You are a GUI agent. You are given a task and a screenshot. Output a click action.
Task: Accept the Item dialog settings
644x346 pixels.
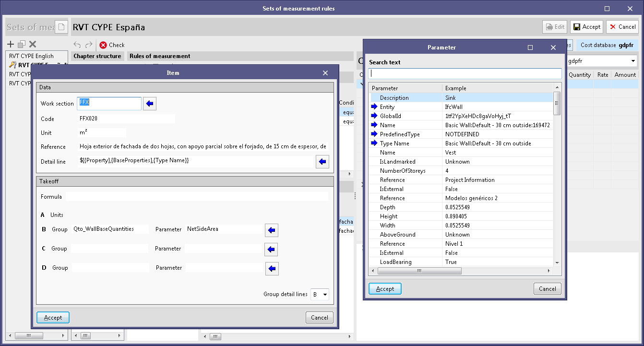[x=53, y=317]
